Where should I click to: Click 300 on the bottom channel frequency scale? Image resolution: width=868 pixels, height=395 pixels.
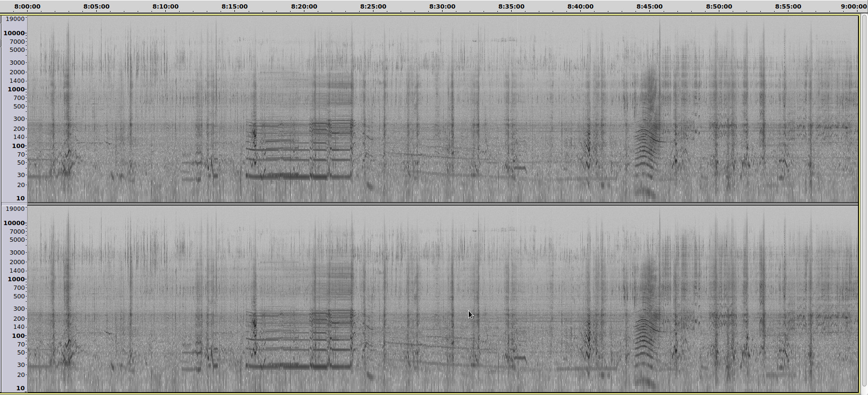19,309
